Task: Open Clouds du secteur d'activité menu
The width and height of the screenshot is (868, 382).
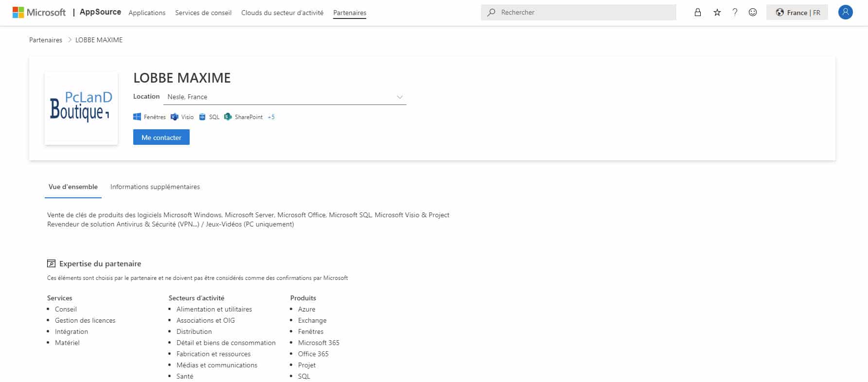Action: [282, 13]
